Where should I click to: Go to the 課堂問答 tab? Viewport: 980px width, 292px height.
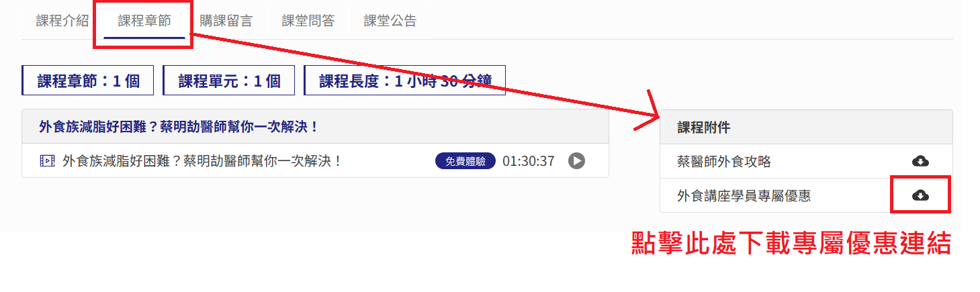click(308, 21)
